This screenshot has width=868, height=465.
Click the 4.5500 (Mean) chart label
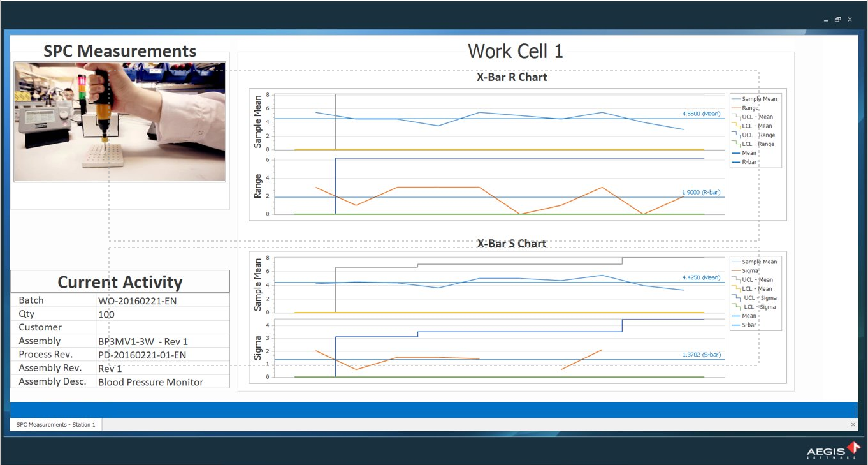tap(700, 114)
